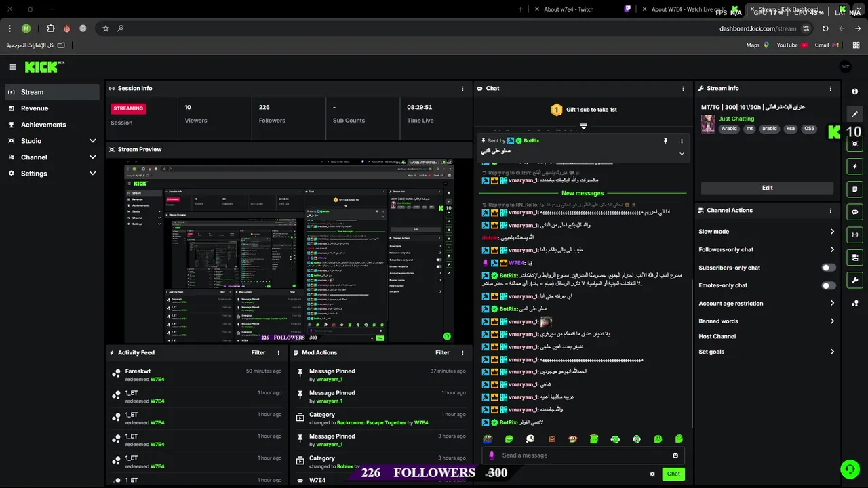
Task: Go to Revenue in the sidebar
Action: (x=52, y=108)
